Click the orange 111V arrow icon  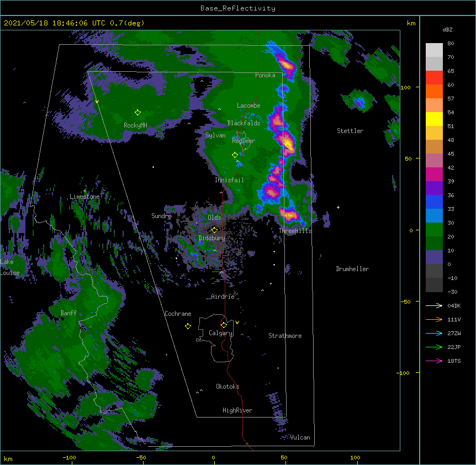pos(434,319)
